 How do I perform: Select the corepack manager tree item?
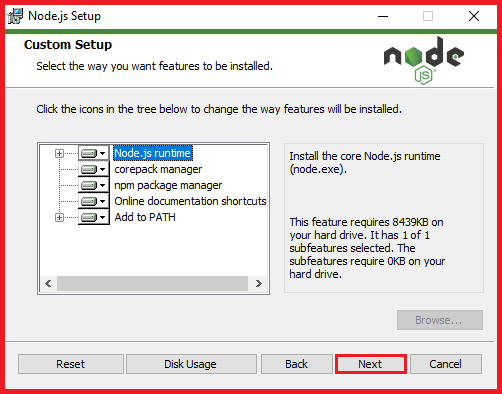tap(158, 169)
